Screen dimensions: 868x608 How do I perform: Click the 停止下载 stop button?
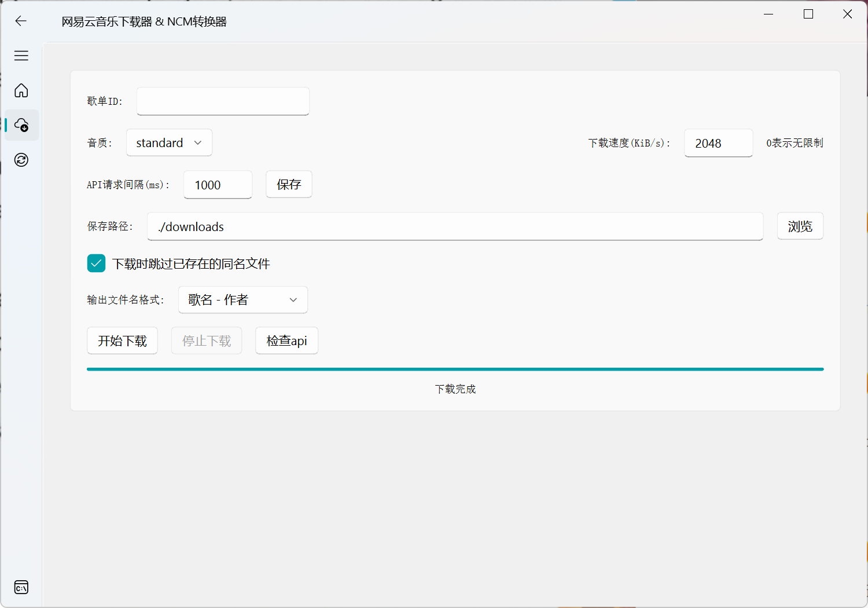pyautogui.click(x=206, y=340)
